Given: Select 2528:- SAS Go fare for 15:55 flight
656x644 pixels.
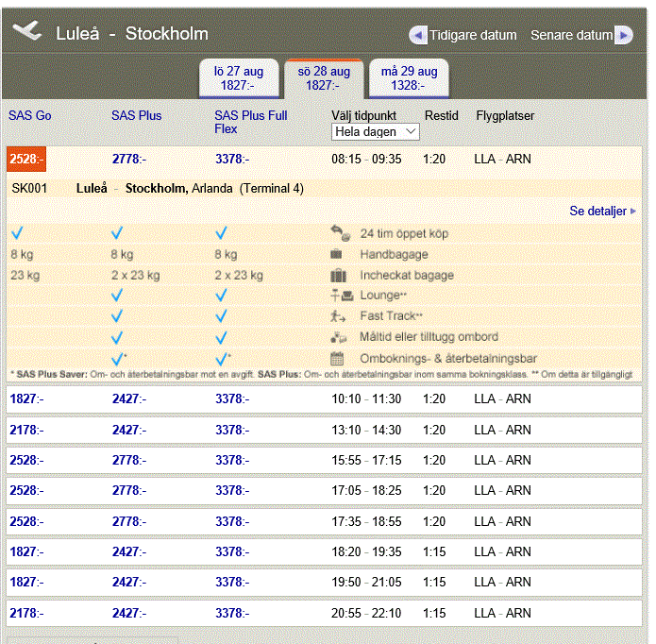Looking at the screenshot, I should 26,460.
